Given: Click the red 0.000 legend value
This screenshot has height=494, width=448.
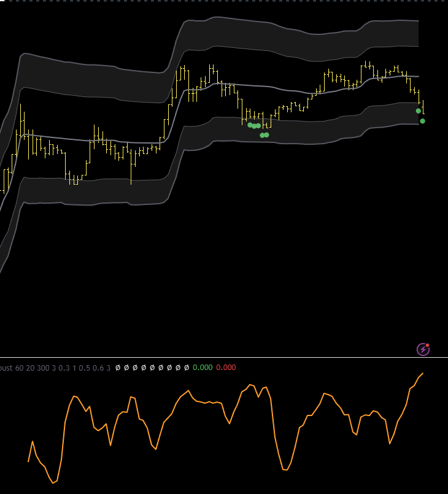Looking at the screenshot, I should (x=226, y=368).
